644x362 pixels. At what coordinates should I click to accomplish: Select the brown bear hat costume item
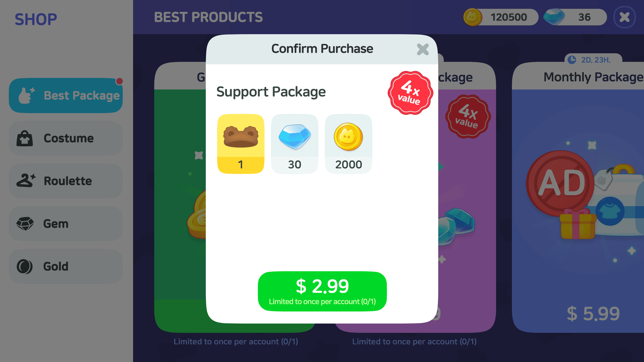tap(241, 144)
